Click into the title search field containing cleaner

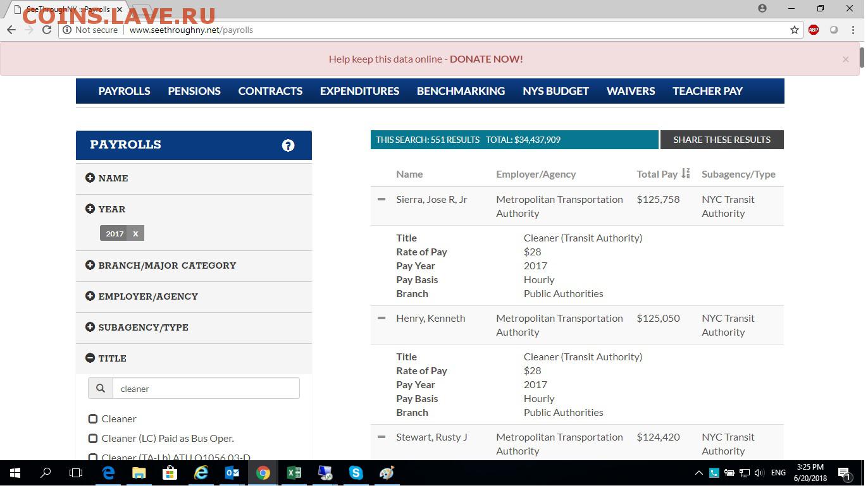tap(206, 388)
